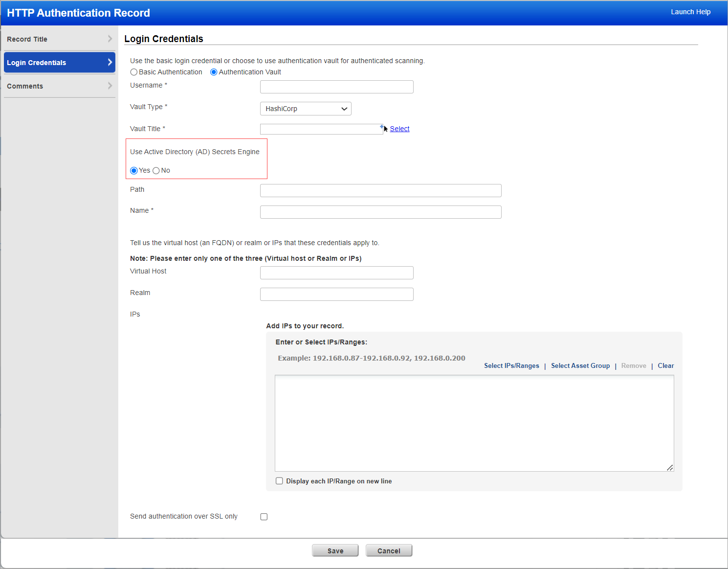Click Select IPs/Ranges link

tap(511, 366)
